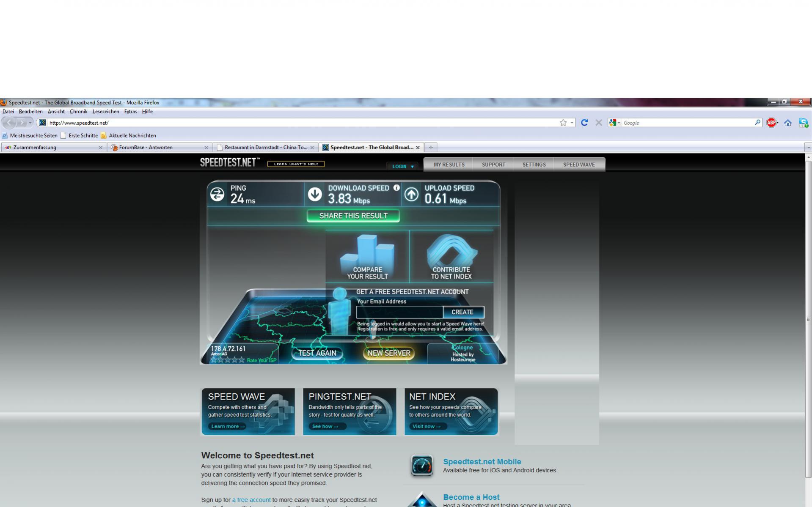This screenshot has height=507, width=812.
Task: Open the Ansicht menu
Action: [x=56, y=112]
